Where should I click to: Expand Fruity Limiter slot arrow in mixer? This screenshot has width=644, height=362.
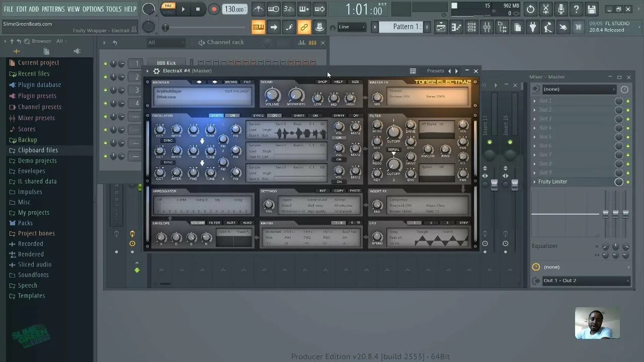pyautogui.click(x=535, y=182)
